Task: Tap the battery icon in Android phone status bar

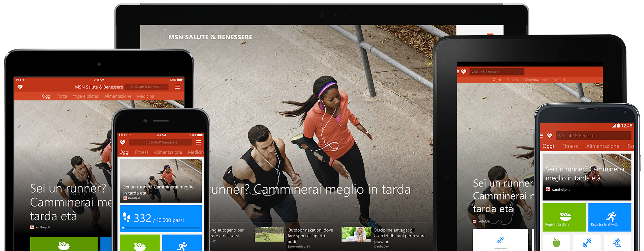Action: click(x=618, y=125)
